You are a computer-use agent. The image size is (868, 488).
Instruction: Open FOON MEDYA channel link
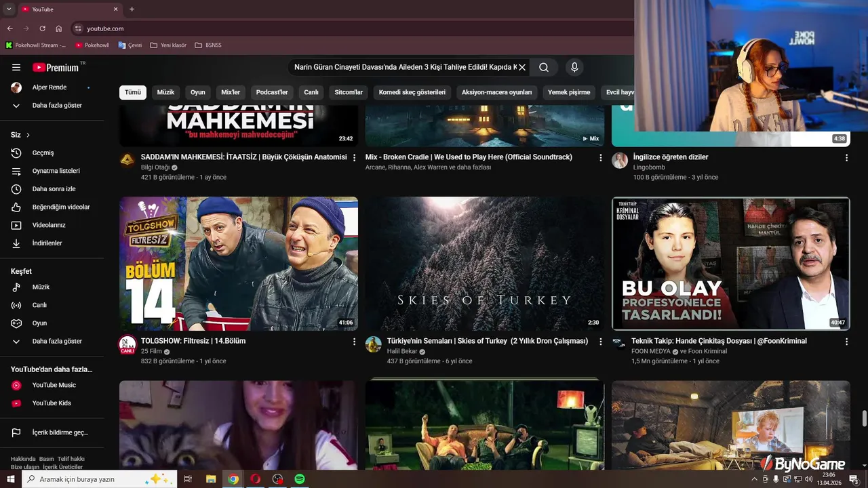650,352
